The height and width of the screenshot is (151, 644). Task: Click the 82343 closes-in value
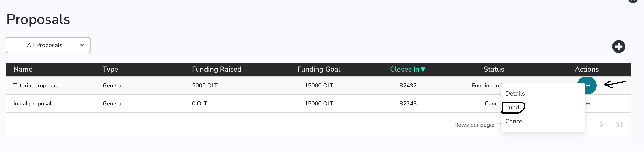408,104
